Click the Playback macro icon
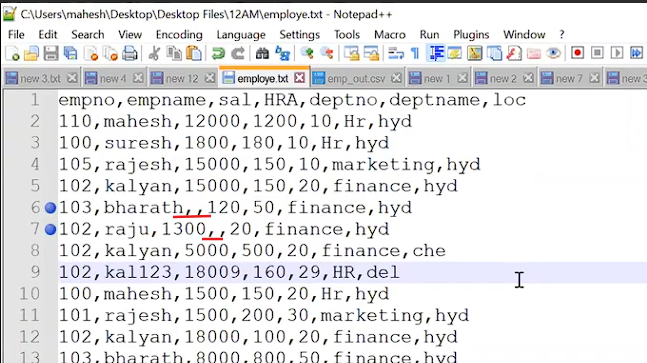647x363 pixels. tap(617, 53)
